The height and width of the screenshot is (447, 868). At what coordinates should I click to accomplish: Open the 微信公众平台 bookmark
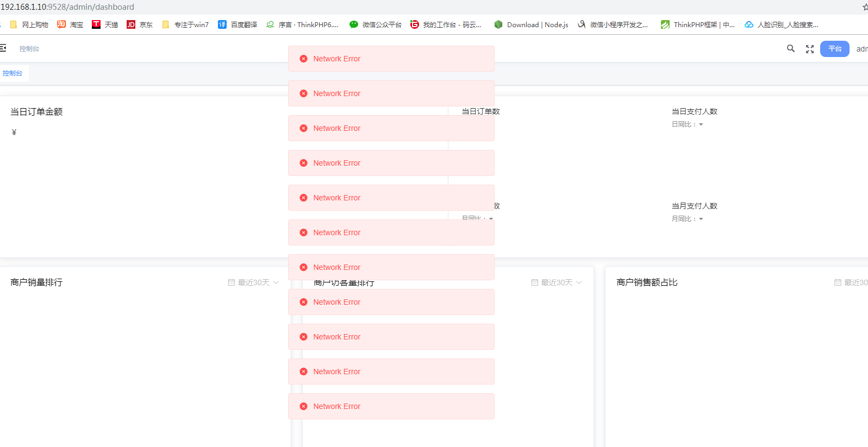(x=376, y=24)
